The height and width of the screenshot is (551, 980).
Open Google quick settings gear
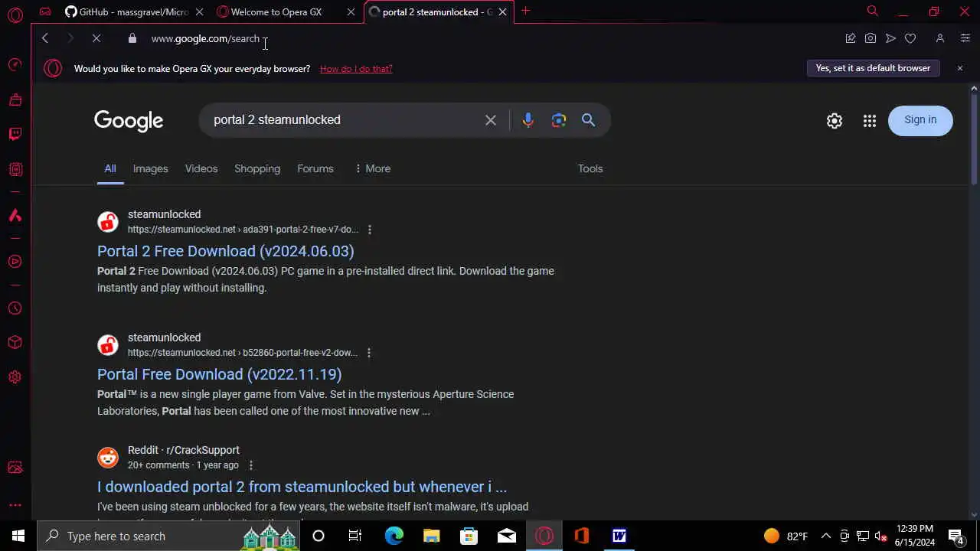[835, 121]
